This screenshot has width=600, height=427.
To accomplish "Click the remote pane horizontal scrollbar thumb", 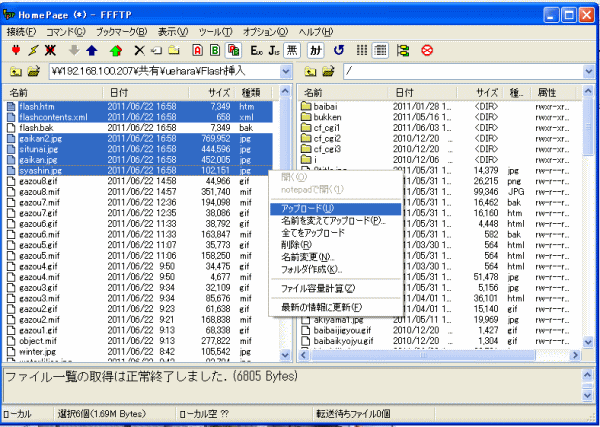I will coord(423,355).
